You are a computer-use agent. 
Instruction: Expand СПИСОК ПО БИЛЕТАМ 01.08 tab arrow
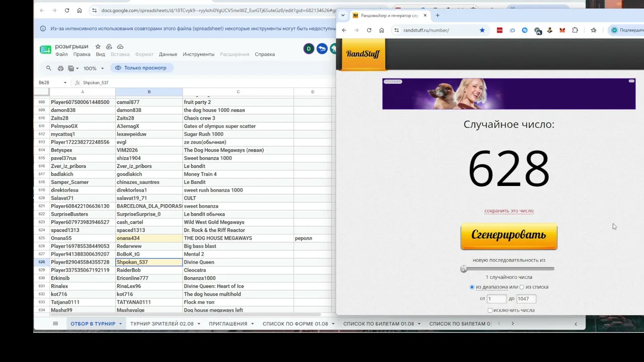tap(419, 324)
